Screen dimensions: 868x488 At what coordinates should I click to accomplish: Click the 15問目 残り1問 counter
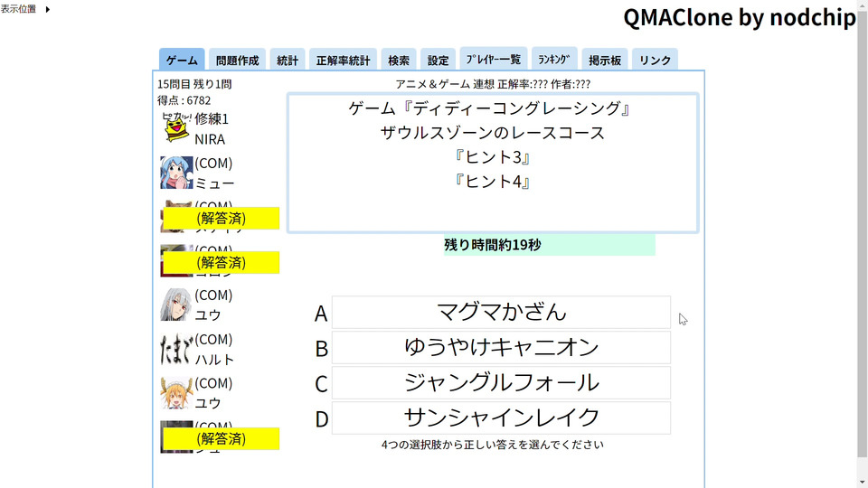pos(194,84)
